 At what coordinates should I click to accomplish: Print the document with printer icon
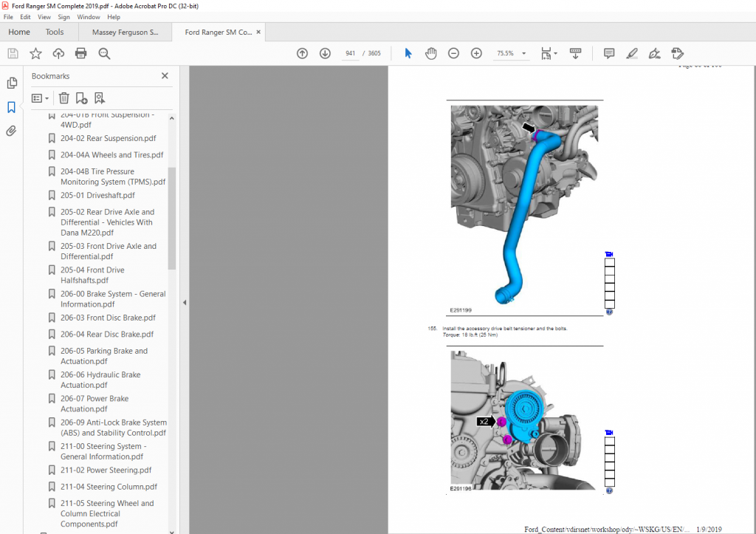(81, 53)
